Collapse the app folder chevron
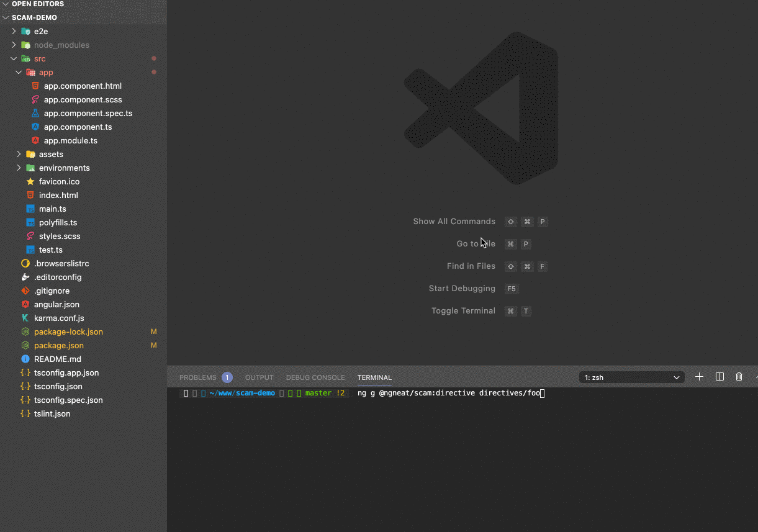Image resolution: width=758 pixels, height=532 pixels. (x=19, y=72)
